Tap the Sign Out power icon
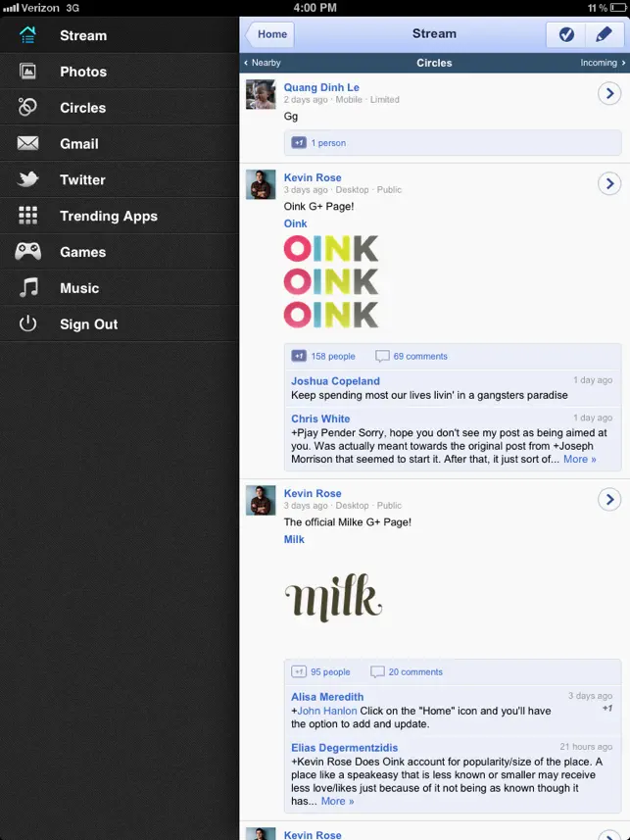The width and height of the screenshot is (630, 840). coord(27,323)
